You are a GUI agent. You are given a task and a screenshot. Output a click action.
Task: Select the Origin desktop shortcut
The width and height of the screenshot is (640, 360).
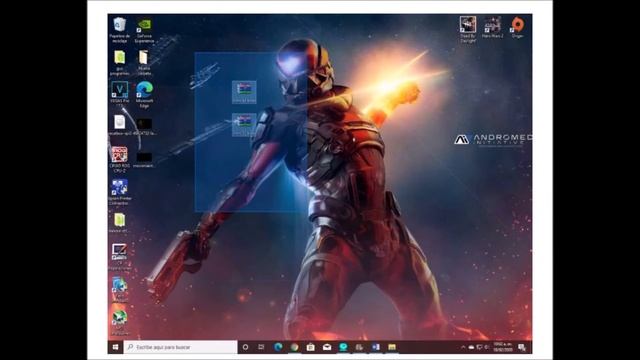click(x=518, y=27)
